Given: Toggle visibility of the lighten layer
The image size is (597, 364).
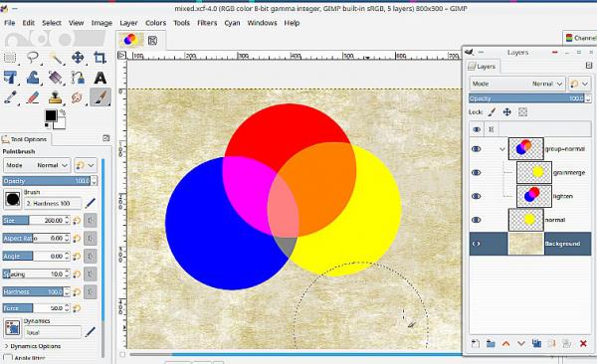Looking at the screenshot, I should pyautogui.click(x=476, y=197).
